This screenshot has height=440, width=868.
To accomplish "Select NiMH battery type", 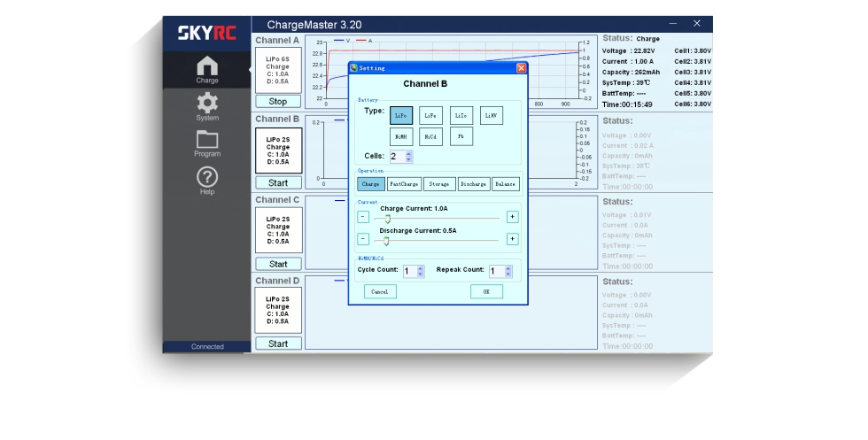I will point(401,136).
